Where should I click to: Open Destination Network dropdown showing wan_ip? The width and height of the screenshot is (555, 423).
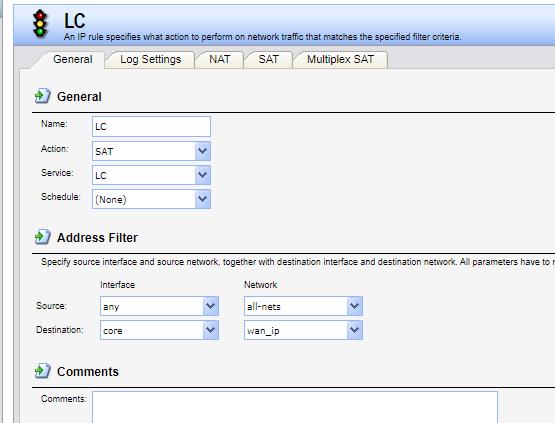point(303,330)
